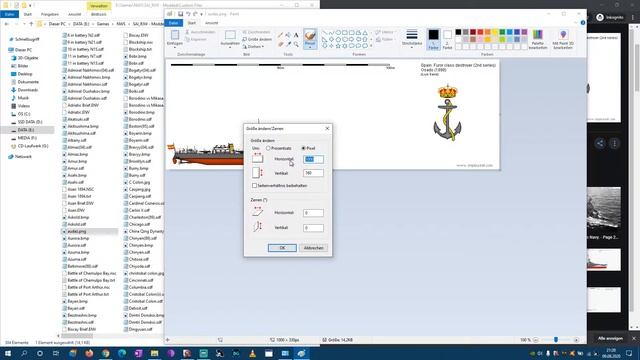Open the Freigeben tab in Explorer

tap(49, 14)
